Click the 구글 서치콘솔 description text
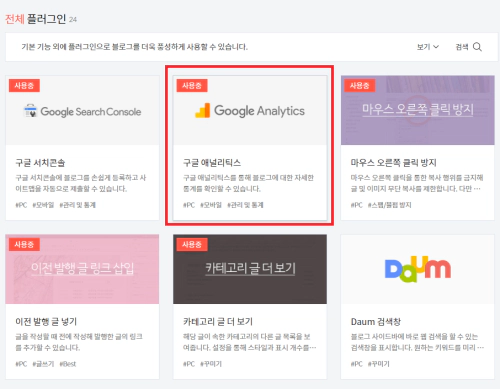 tap(81, 183)
